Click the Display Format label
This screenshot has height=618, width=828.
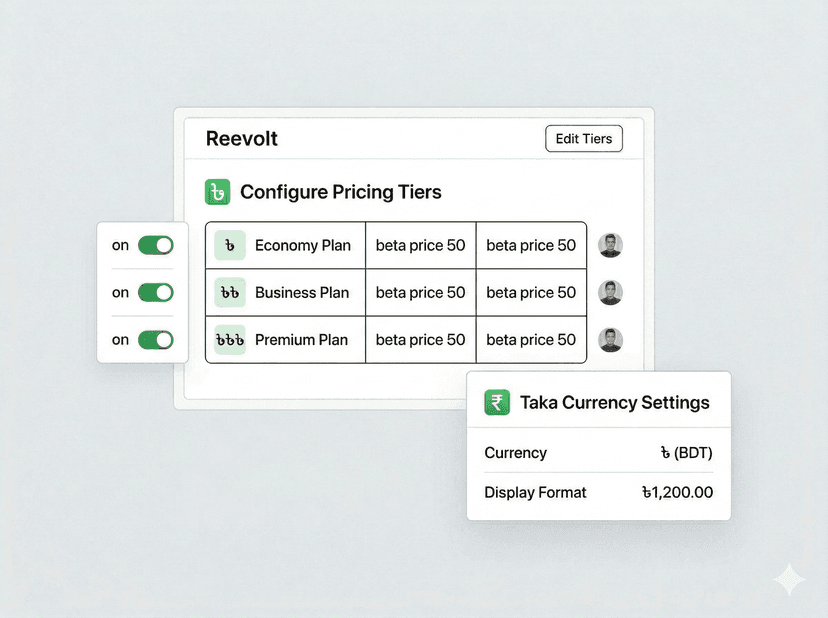(535, 492)
